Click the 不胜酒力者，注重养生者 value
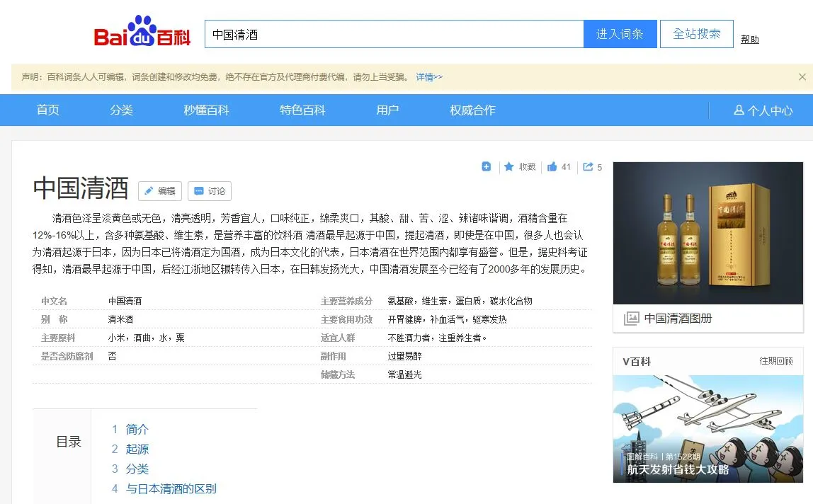 437,338
